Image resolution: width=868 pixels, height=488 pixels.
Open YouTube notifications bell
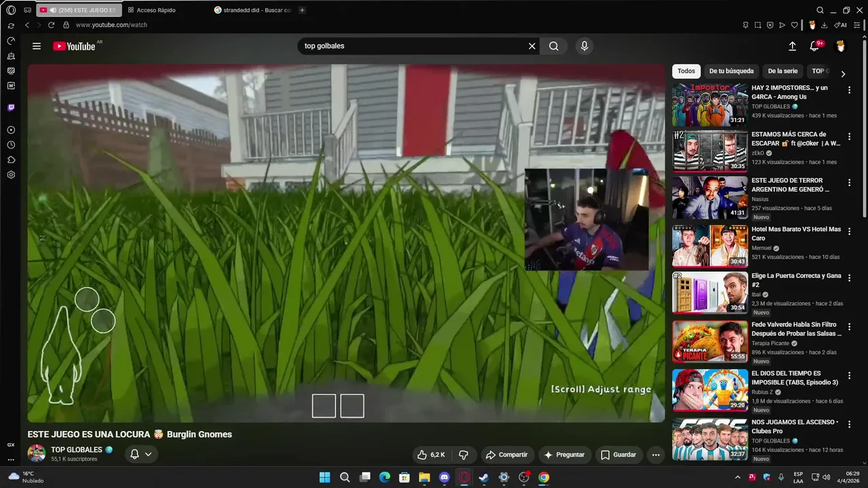814,46
